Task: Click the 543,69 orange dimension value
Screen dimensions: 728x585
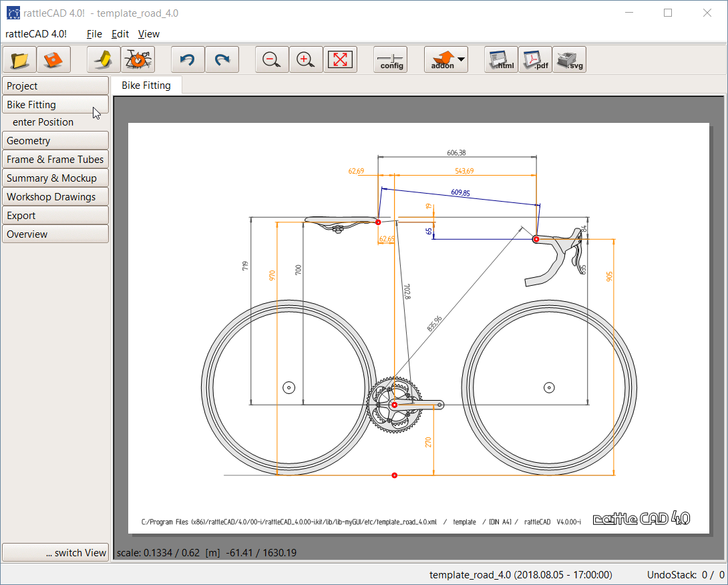Action: 464,171
